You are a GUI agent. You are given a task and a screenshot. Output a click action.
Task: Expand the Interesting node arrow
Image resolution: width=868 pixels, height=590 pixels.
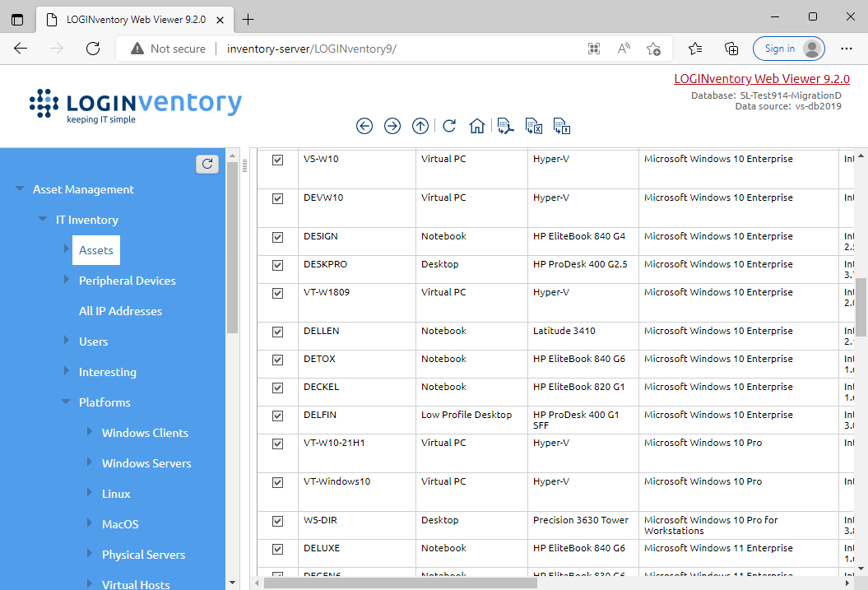point(67,371)
